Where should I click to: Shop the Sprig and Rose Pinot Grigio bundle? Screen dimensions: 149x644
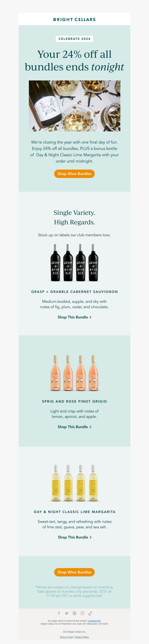tap(74, 427)
